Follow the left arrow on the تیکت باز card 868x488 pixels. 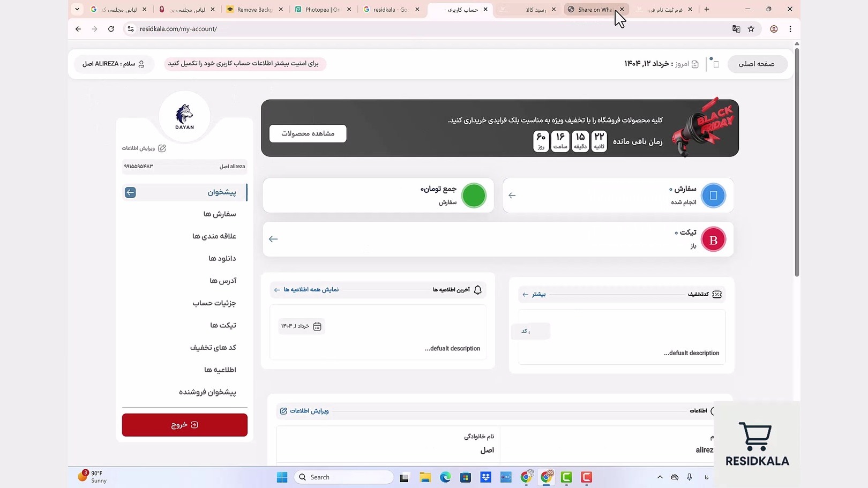coord(273,239)
